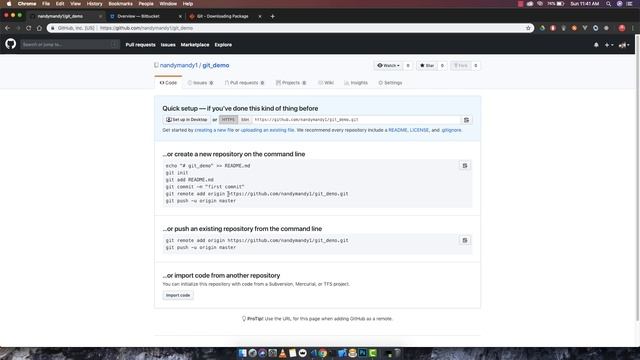Open Trash in the dock
This screenshot has height=360, width=640.
point(397,353)
